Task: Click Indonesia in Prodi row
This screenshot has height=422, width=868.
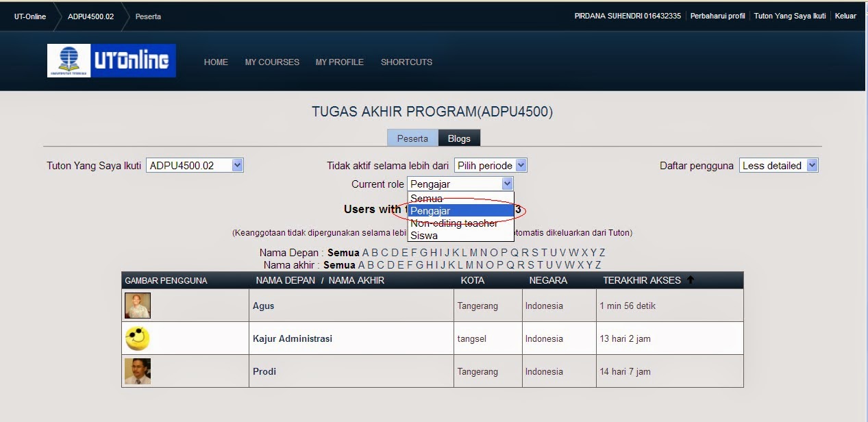Action: (544, 371)
